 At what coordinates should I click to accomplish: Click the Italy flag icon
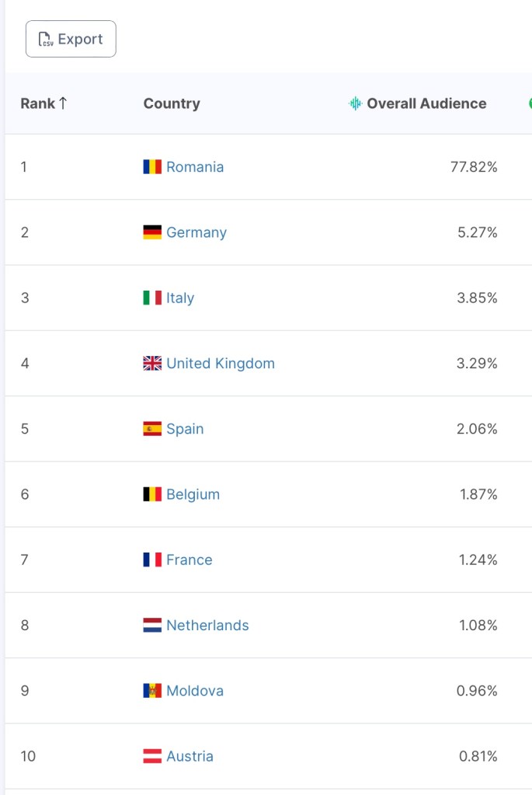pyautogui.click(x=152, y=298)
